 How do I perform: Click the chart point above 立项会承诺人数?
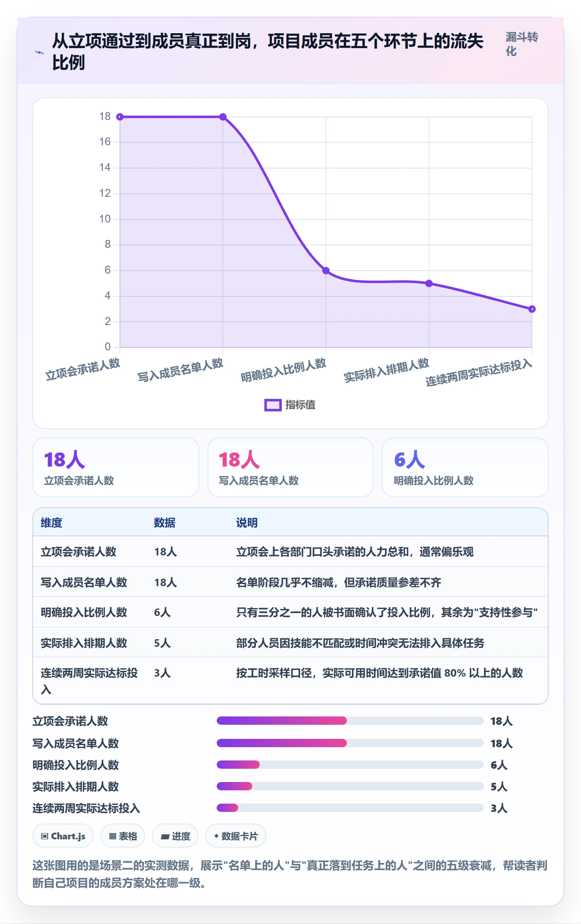[x=120, y=117]
